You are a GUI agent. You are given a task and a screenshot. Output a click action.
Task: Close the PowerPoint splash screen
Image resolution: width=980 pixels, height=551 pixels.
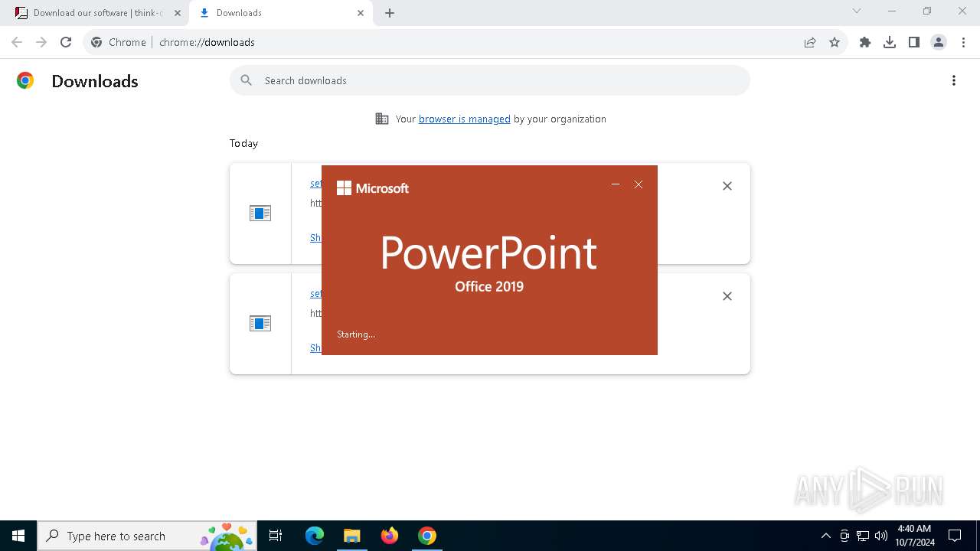[x=639, y=184]
